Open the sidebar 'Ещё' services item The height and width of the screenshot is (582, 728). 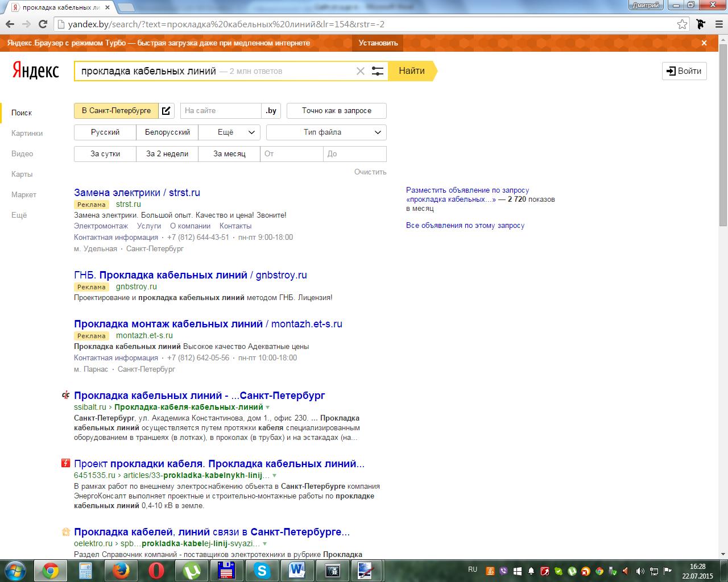click(x=19, y=215)
